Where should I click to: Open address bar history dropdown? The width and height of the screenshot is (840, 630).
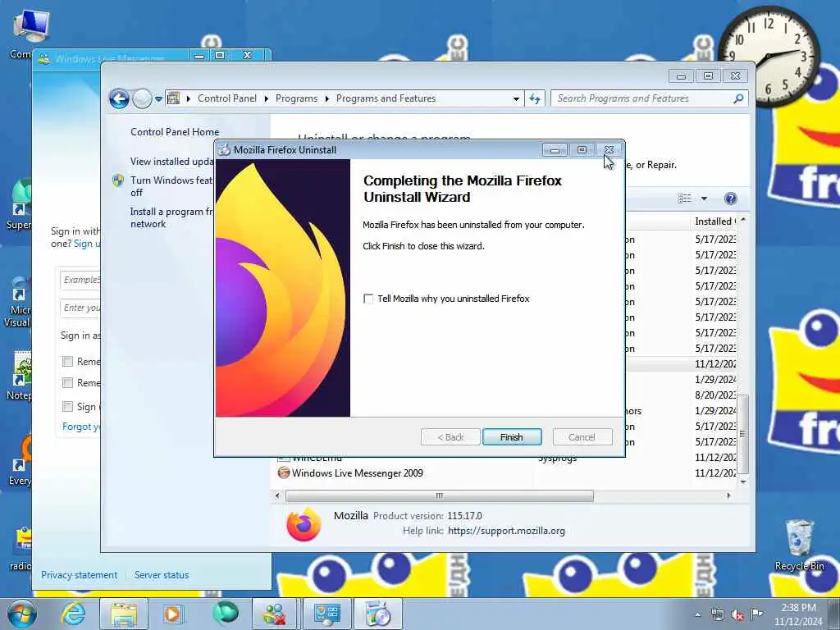point(516,98)
